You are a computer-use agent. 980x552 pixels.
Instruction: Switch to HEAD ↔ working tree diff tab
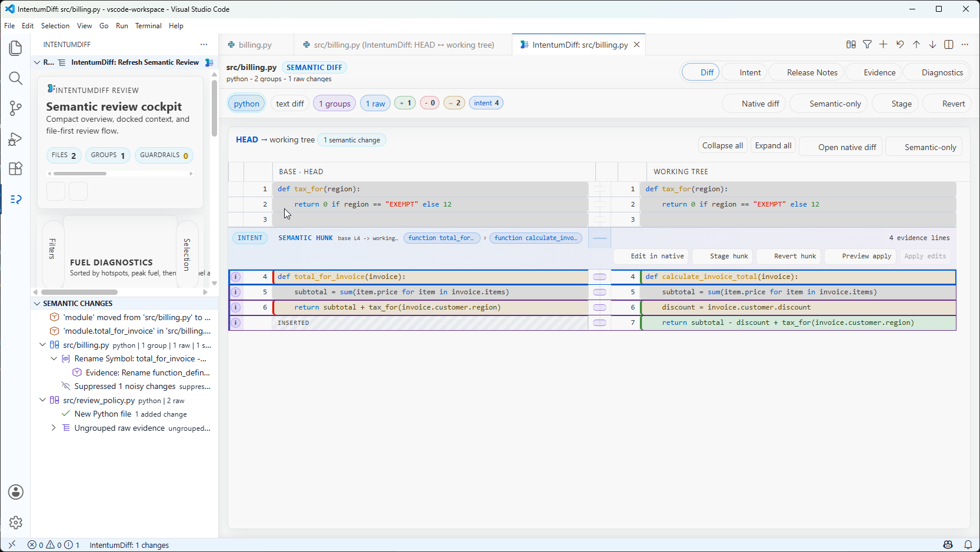[x=404, y=45]
